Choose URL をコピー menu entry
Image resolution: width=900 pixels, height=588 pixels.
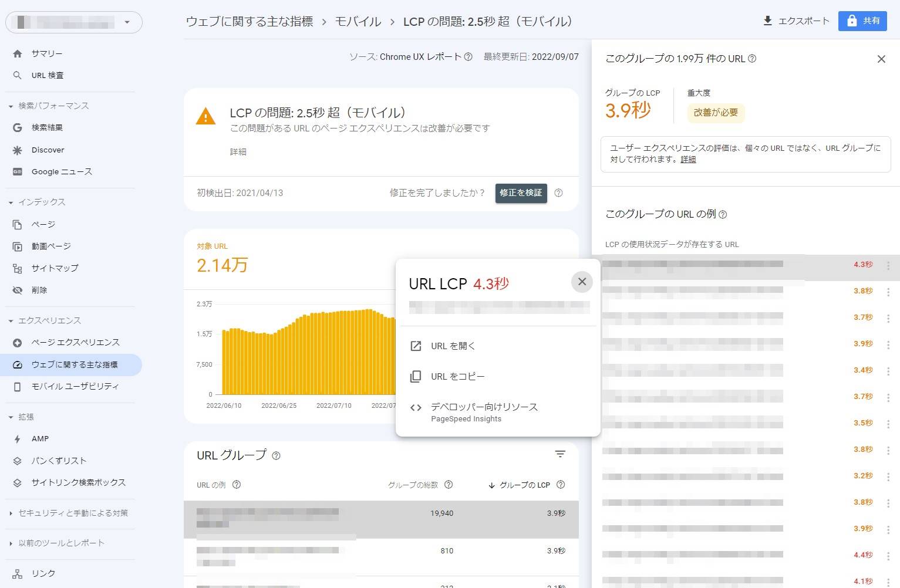[457, 377]
